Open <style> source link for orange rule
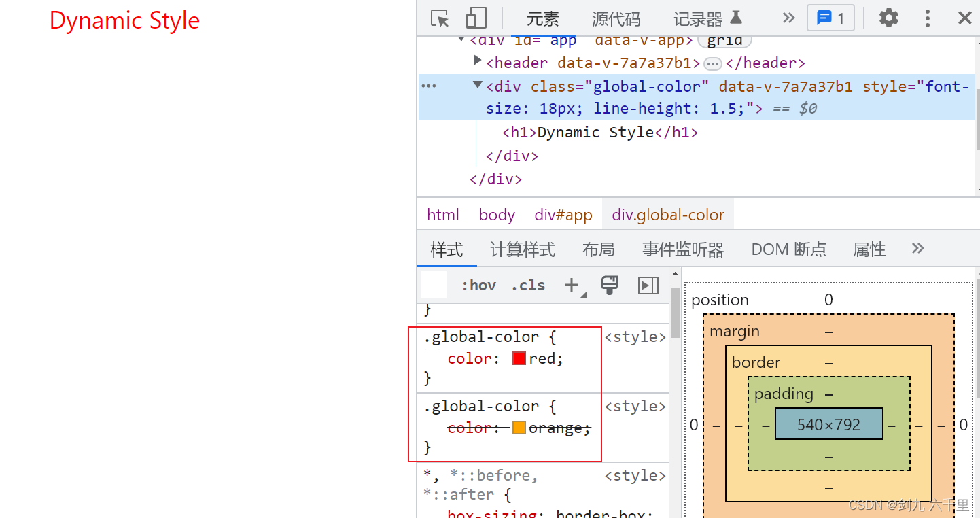 (x=635, y=407)
